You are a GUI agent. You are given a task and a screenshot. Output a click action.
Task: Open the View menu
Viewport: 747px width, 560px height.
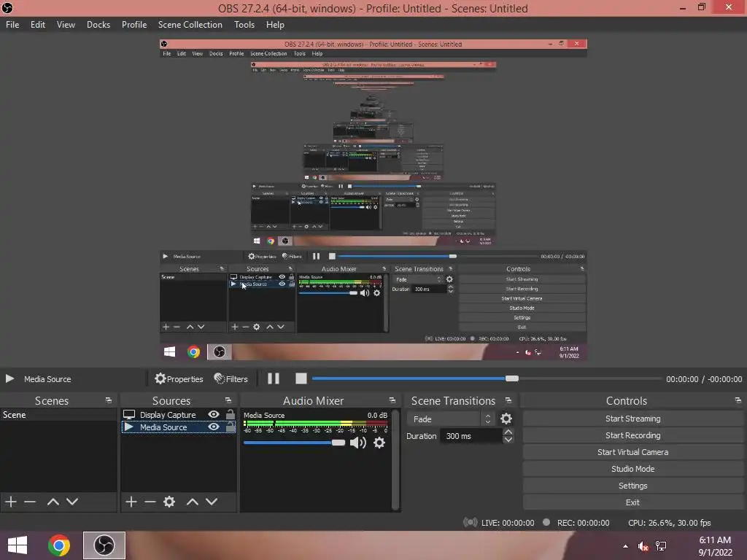click(66, 25)
